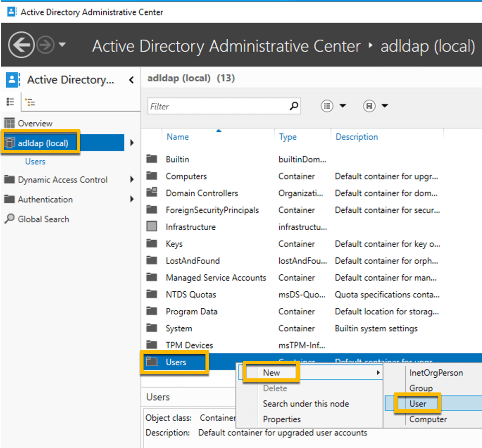Select the Program Data folder icon
482x448 pixels.
[152, 311]
